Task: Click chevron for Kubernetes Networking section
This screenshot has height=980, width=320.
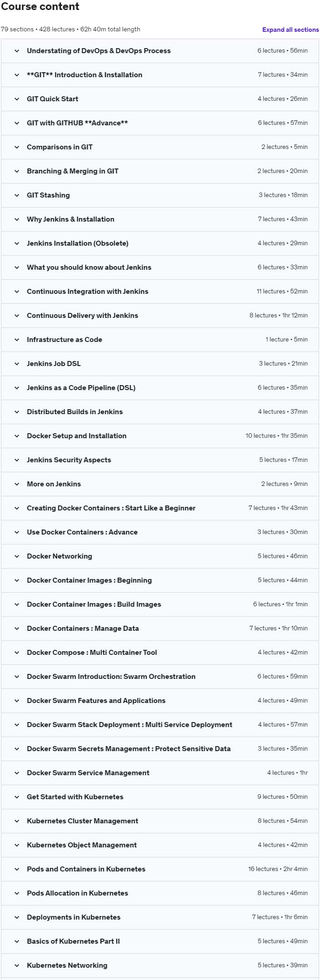Action: click(x=17, y=965)
